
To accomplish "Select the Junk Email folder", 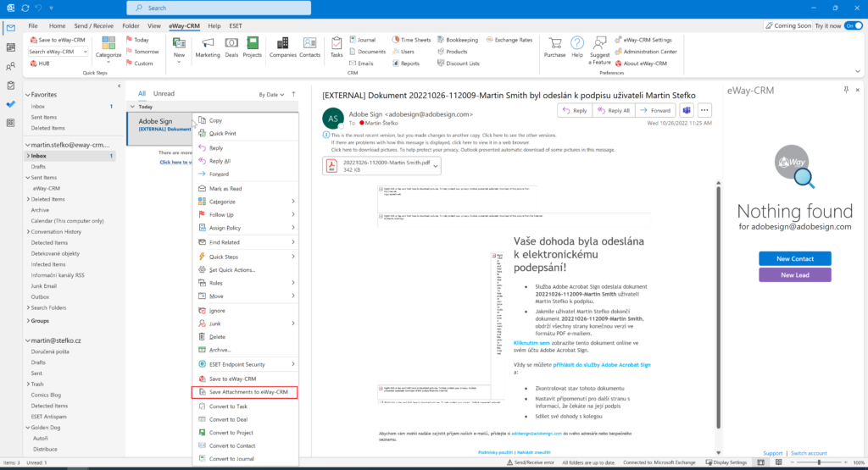I will 44,286.
